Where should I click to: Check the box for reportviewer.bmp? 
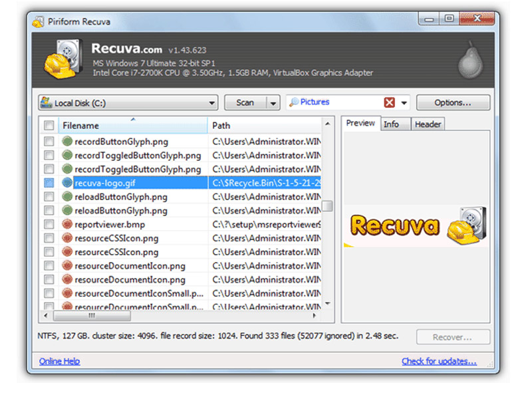click(49, 224)
